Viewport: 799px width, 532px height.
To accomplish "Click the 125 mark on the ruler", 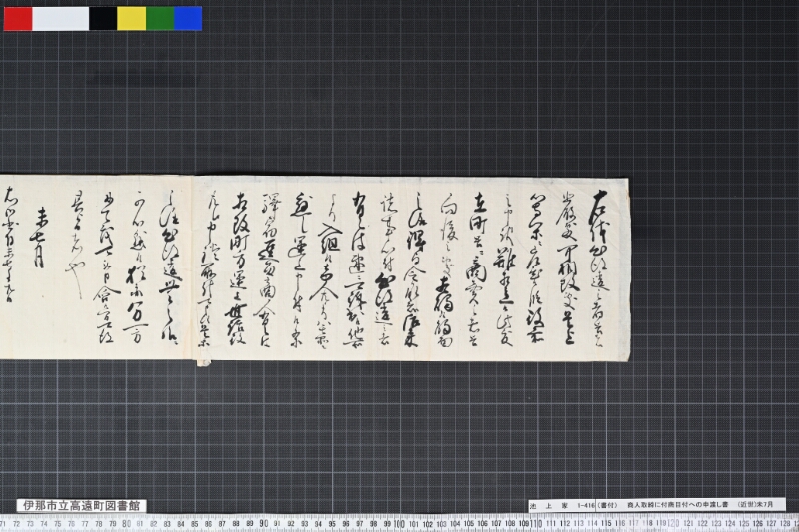I will pos(744,524).
